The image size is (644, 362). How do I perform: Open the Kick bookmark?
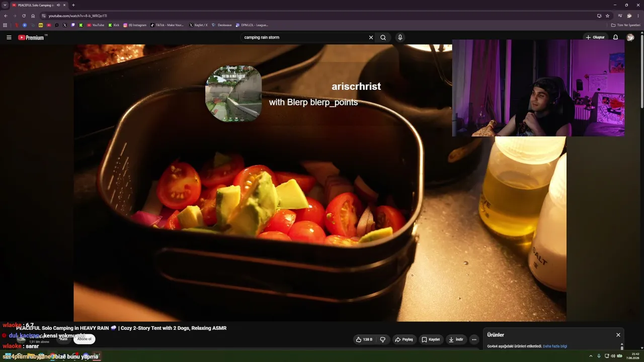tap(114, 25)
